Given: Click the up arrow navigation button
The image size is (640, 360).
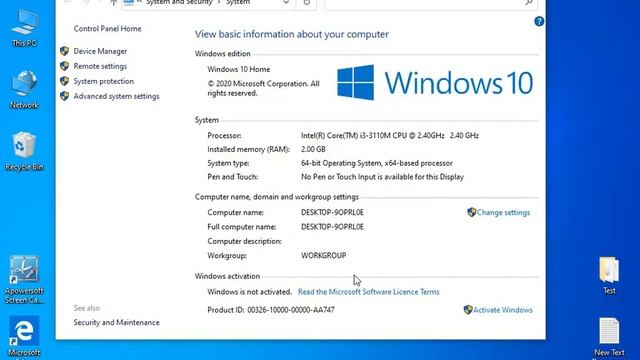Looking at the screenshot, I should coord(113,3).
